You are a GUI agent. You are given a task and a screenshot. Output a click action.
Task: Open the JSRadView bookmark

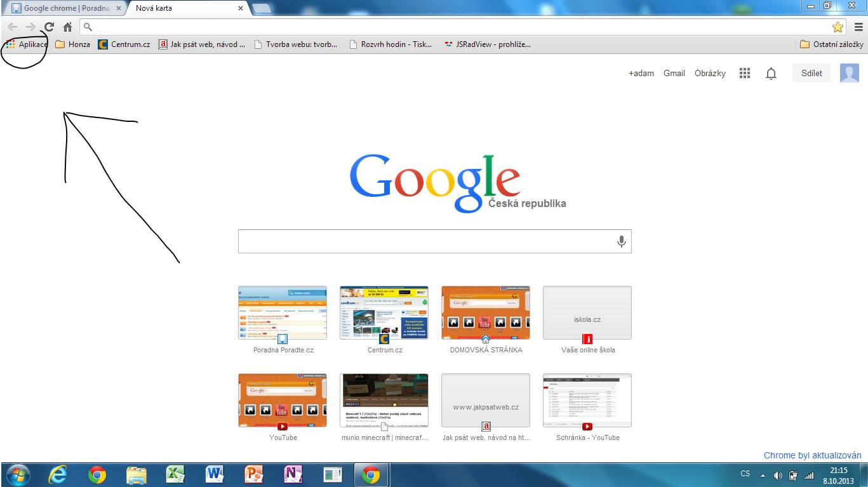[487, 44]
